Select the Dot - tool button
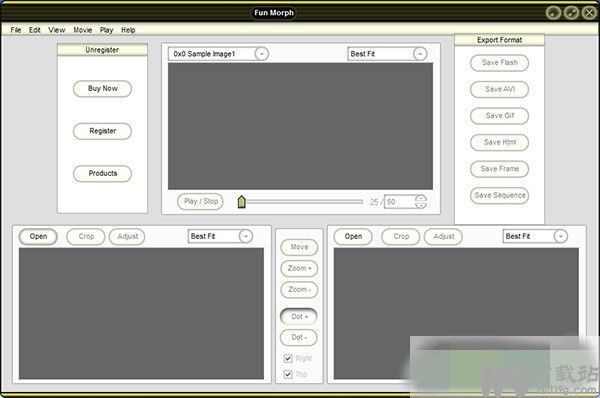The width and height of the screenshot is (600, 398). pyautogui.click(x=299, y=338)
